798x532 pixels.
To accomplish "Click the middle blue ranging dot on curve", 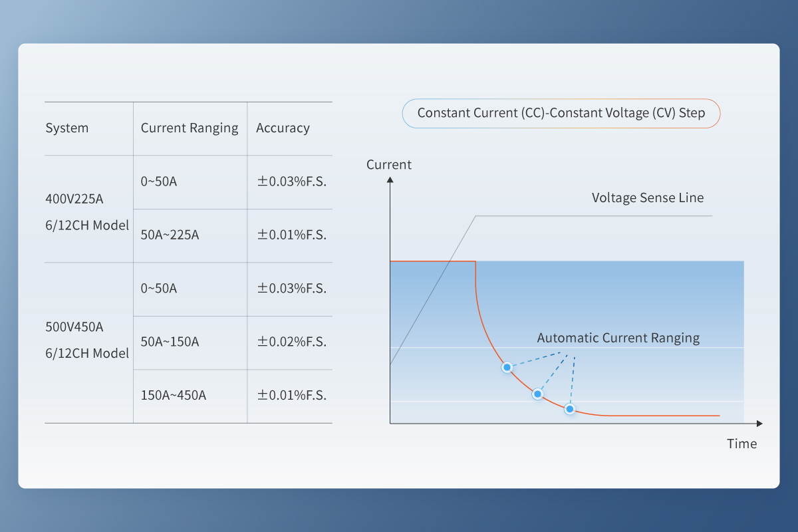I will pyautogui.click(x=538, y=394).
